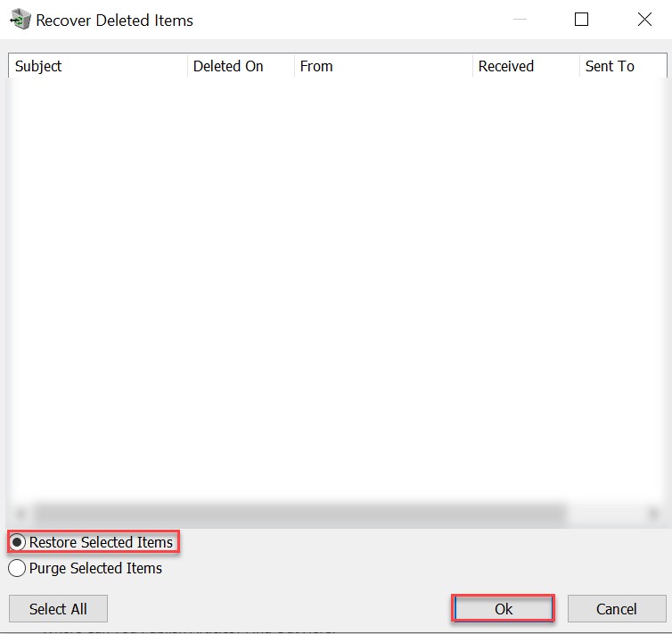Confirm with the Ok button
672x634 pixels.
pos(504,609)
